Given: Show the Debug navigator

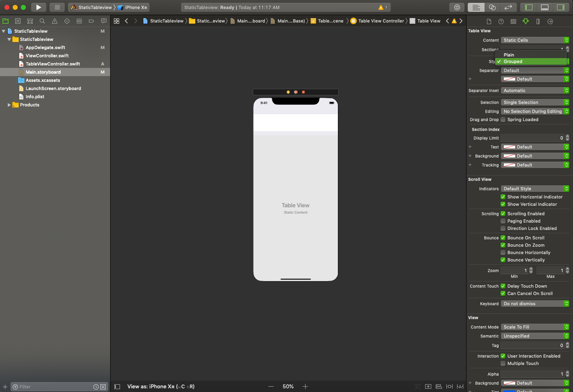Looking at the screenshot, I should tap(79, 21).
